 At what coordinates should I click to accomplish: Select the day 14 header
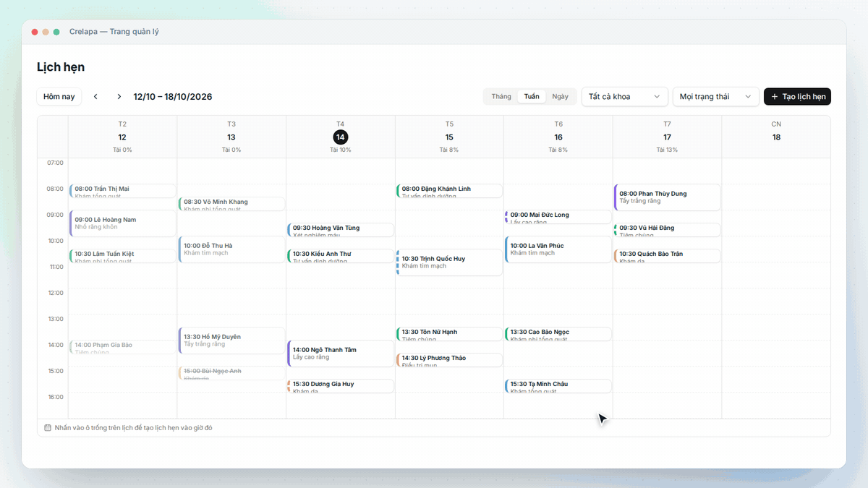pyautogui.click(x=341, y=137)
